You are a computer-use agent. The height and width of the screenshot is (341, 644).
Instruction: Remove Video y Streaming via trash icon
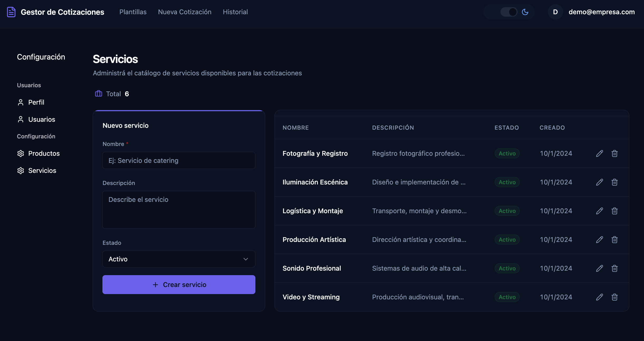[x=615, y=297]
